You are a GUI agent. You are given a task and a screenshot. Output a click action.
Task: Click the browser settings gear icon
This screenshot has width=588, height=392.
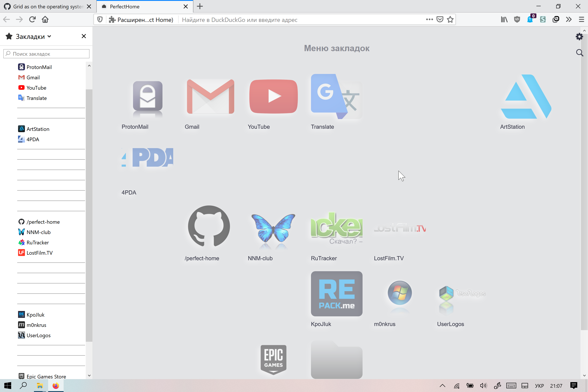[578, 36]
